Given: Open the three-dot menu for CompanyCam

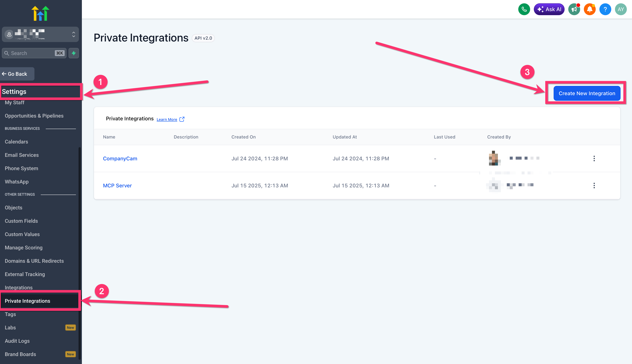Looking at the screenshot, I should click(x=594, y=158).
